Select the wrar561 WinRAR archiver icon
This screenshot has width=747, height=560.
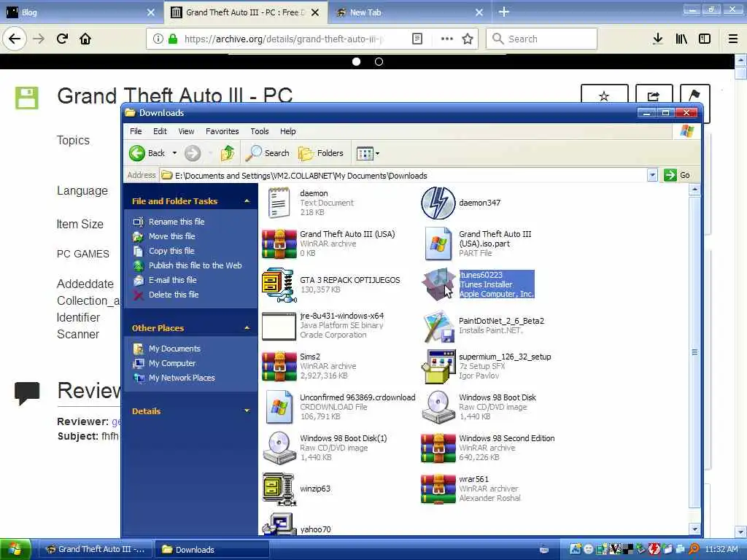click(438, 489)
